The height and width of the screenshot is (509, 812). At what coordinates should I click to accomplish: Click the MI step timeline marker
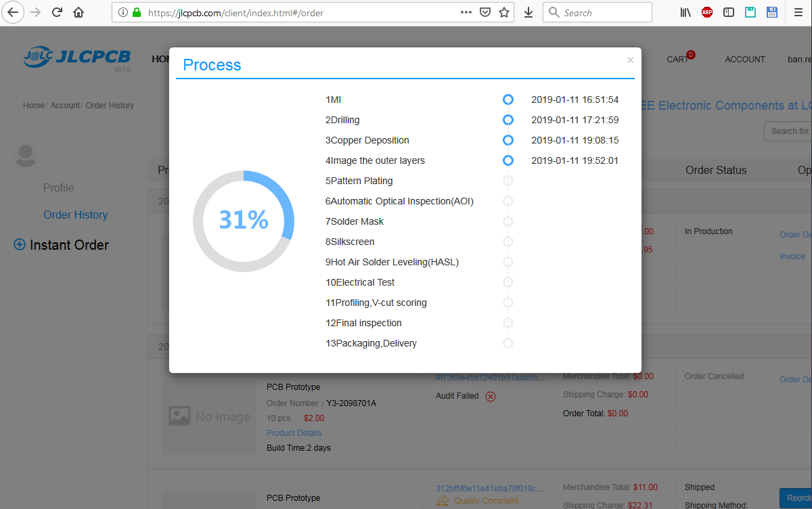(508, 99)
